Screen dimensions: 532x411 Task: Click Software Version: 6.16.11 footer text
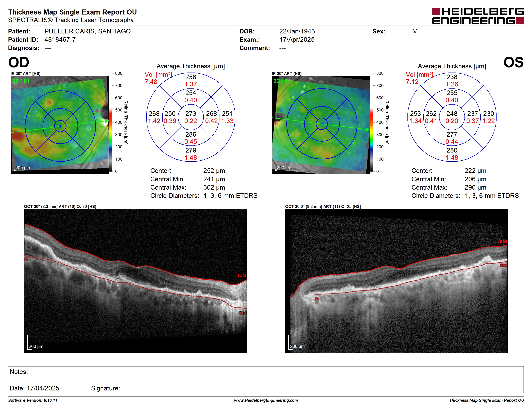(x=33, y=400)
